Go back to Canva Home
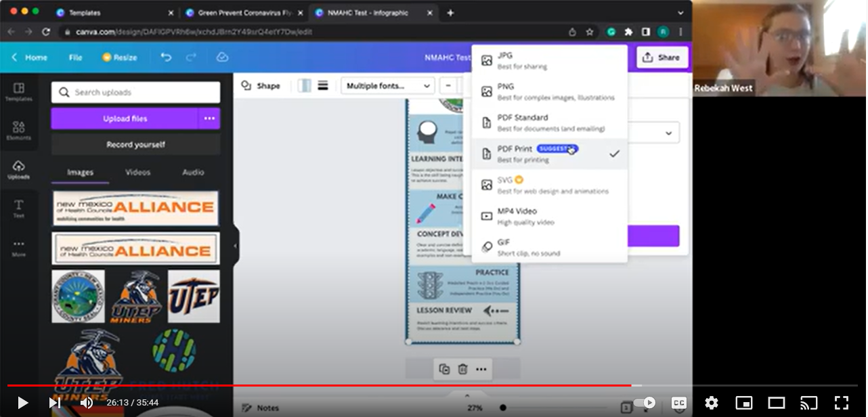The width and height of the screenshot is (868, 417). 29,58
